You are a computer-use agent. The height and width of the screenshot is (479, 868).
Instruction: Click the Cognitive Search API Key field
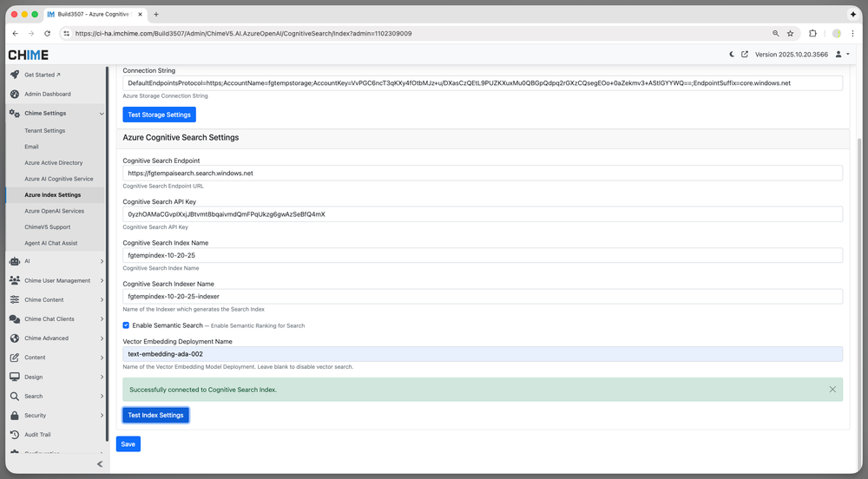(483, 214)
